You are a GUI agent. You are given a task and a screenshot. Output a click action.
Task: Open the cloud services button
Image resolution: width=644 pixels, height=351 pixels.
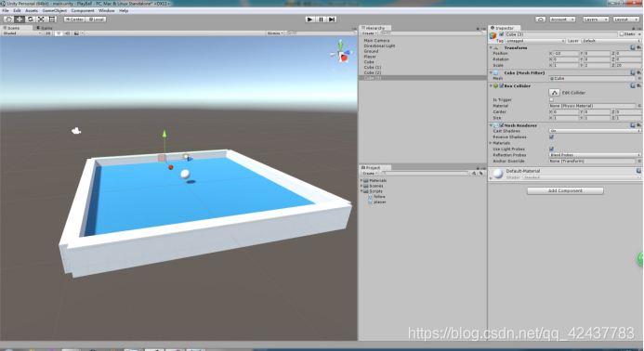[541, 19]
